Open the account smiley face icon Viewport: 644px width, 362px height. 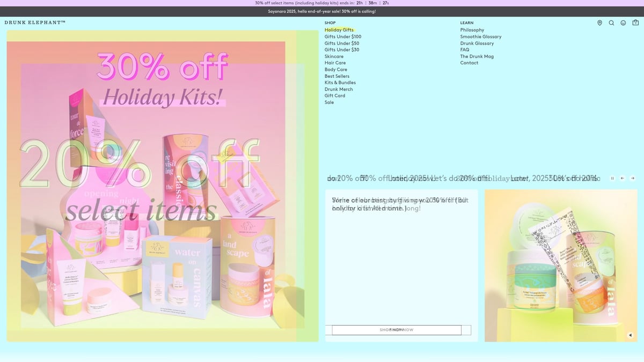click(623, 23)
